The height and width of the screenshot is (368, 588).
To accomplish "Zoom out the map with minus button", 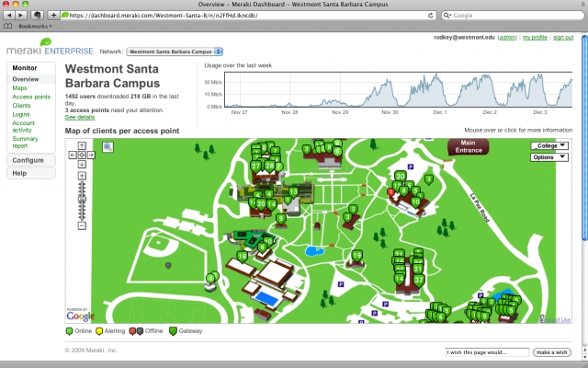I will click(82, 225).
